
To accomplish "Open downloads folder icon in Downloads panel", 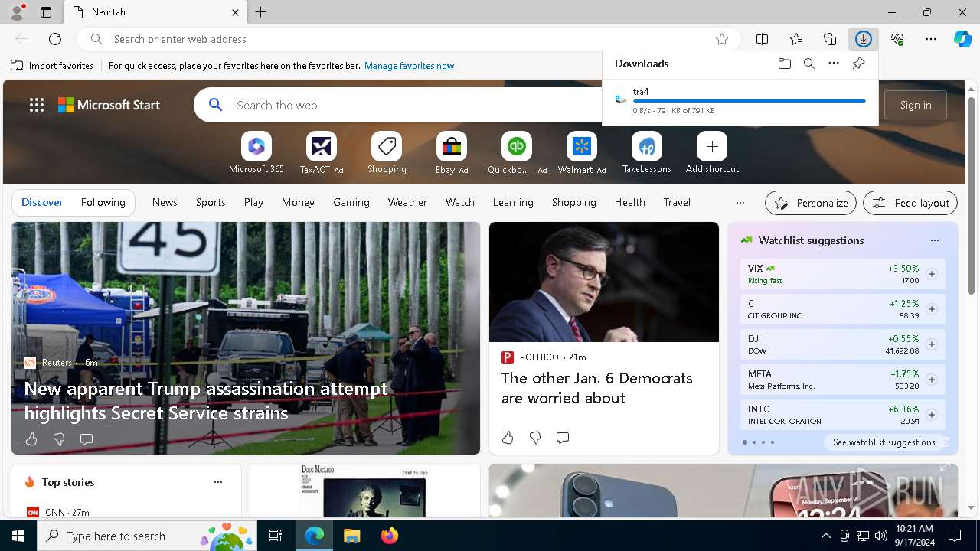I will (x=784, y=64).
